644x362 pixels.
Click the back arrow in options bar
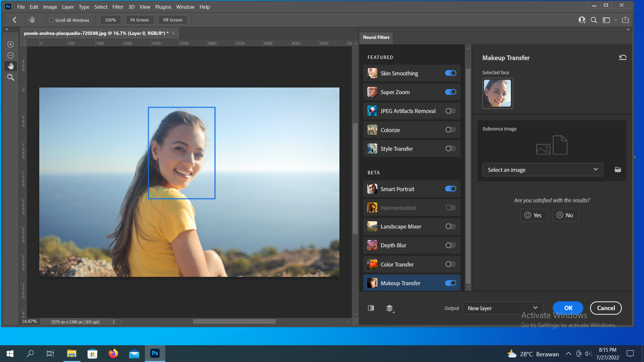click(14, 20)
